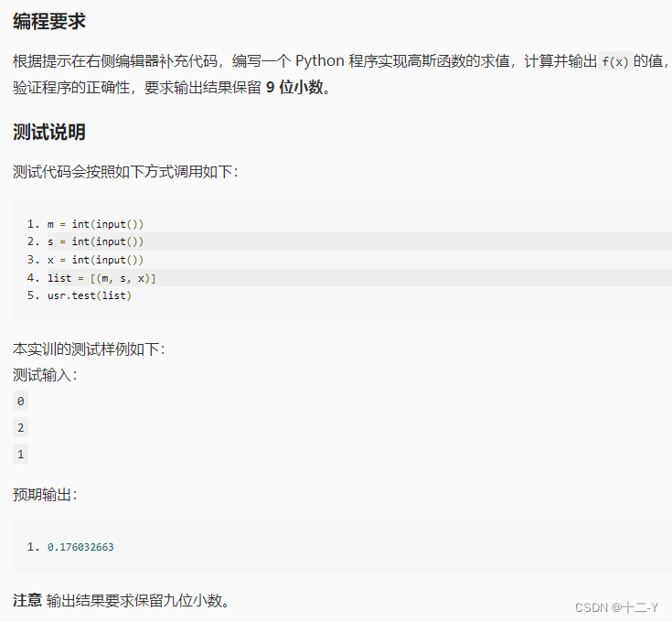Click the inline code f(x)

615,61
